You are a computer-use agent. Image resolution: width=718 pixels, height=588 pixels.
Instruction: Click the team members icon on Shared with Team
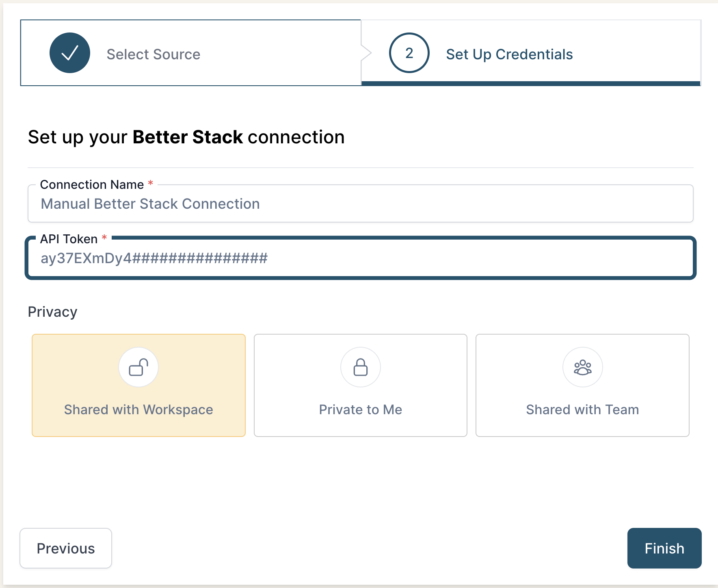(582, 367)
